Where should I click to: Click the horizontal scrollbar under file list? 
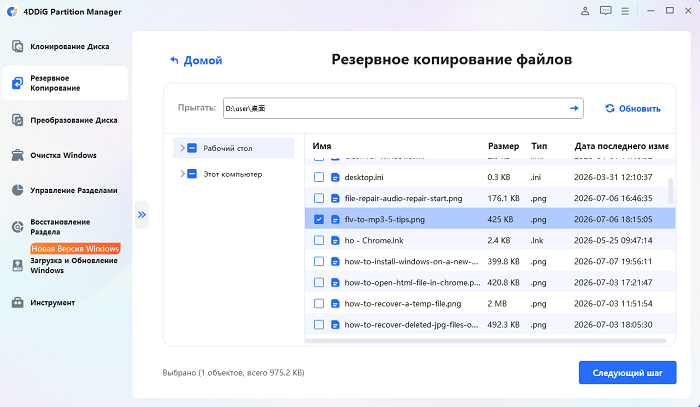(486, 341)
